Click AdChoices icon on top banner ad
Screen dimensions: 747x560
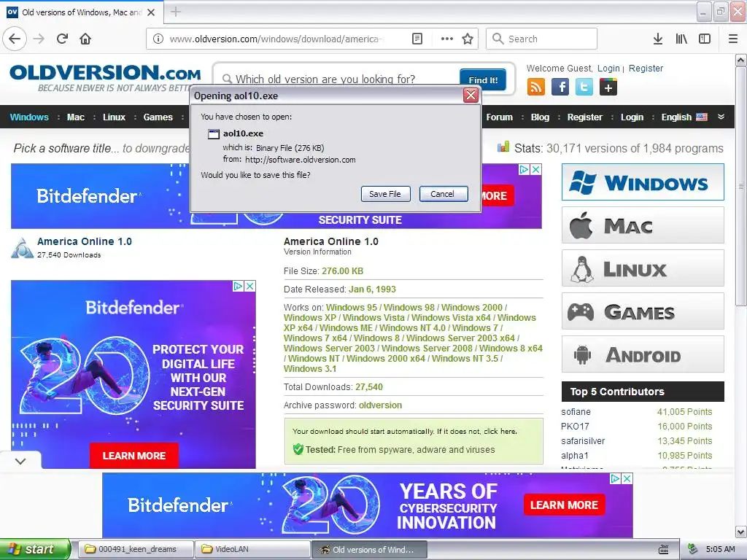(x=524, y=169)
